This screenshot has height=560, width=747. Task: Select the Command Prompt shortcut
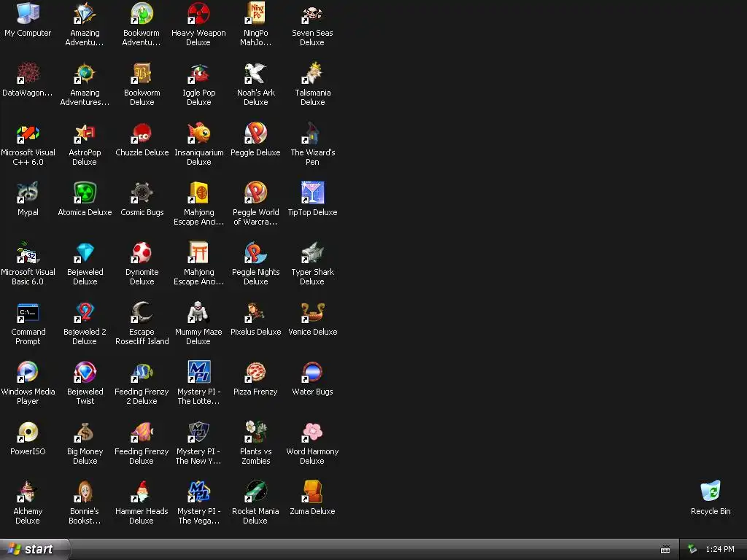pyautogui.click(x=28, y=312)
